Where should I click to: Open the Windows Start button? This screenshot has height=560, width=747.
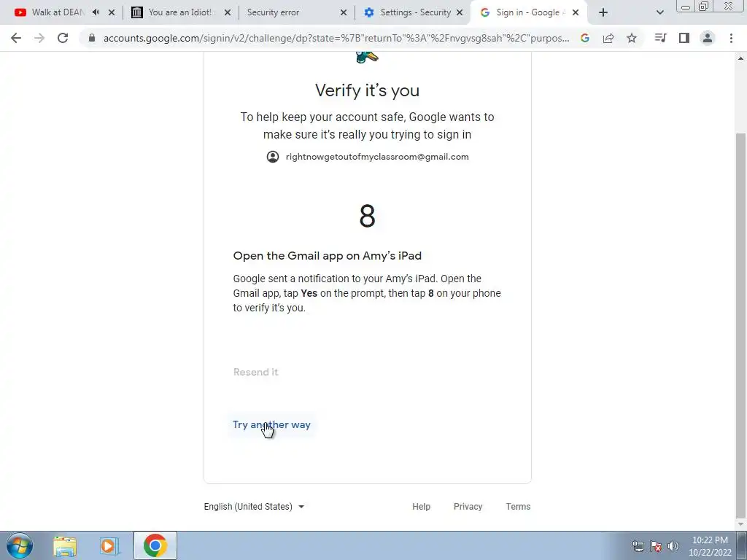click(20, 545)
